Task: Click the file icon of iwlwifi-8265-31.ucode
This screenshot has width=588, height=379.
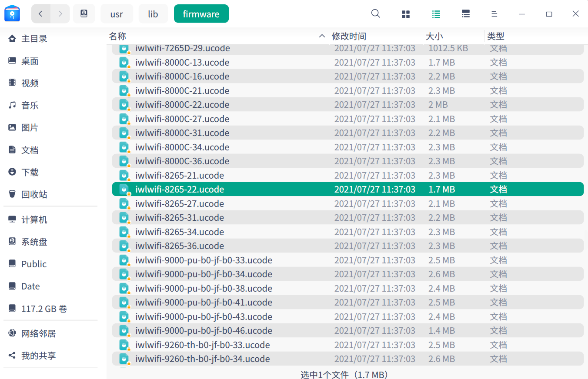Action: pyautogui.click(x=125, y=218)
